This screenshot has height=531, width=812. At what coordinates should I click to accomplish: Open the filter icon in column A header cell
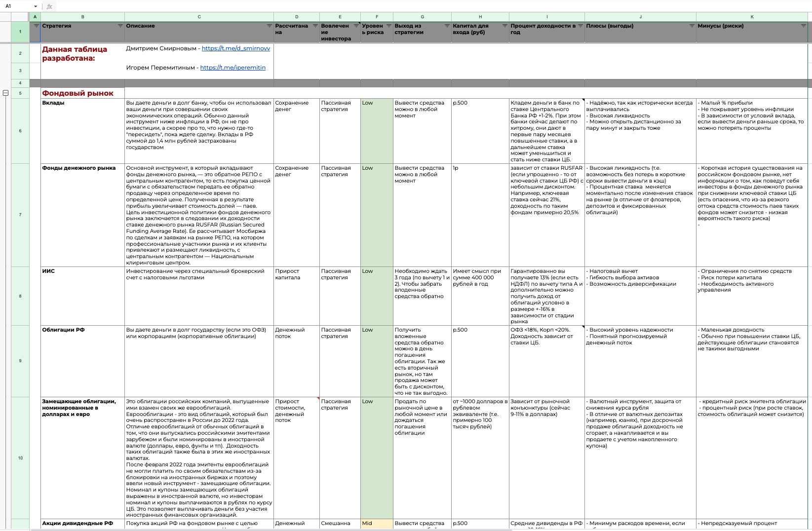coord(36,26)
